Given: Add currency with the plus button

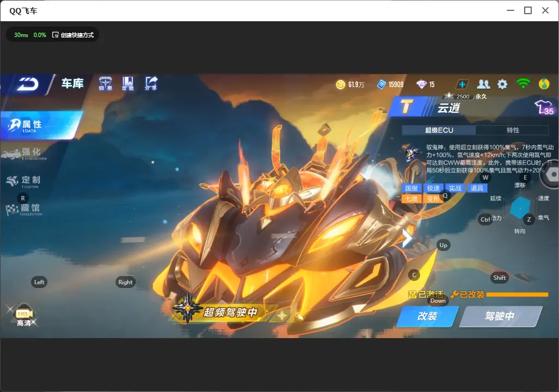Looking at the screenshot, I should point(462,84).
